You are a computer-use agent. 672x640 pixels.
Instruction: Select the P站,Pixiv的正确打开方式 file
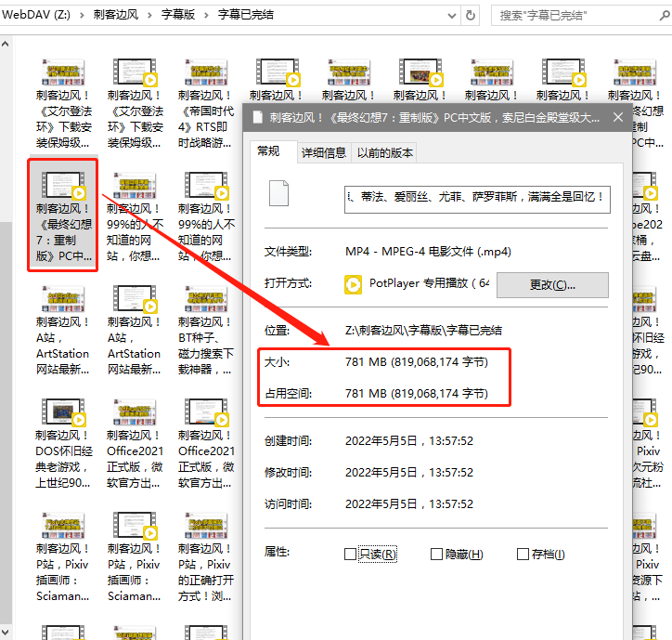pyautogui.click(x=206, y=556)
